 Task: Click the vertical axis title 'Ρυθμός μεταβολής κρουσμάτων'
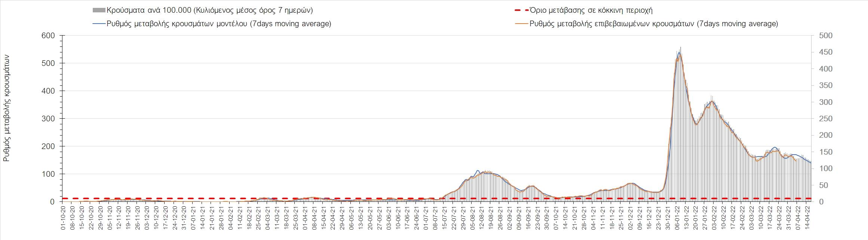click(x=6, y=108)
